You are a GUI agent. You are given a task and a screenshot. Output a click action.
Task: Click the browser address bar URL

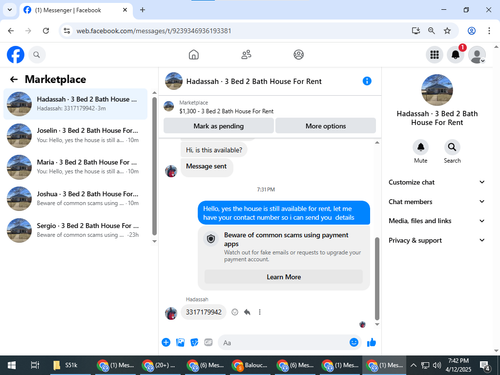(x=154, y=31)
